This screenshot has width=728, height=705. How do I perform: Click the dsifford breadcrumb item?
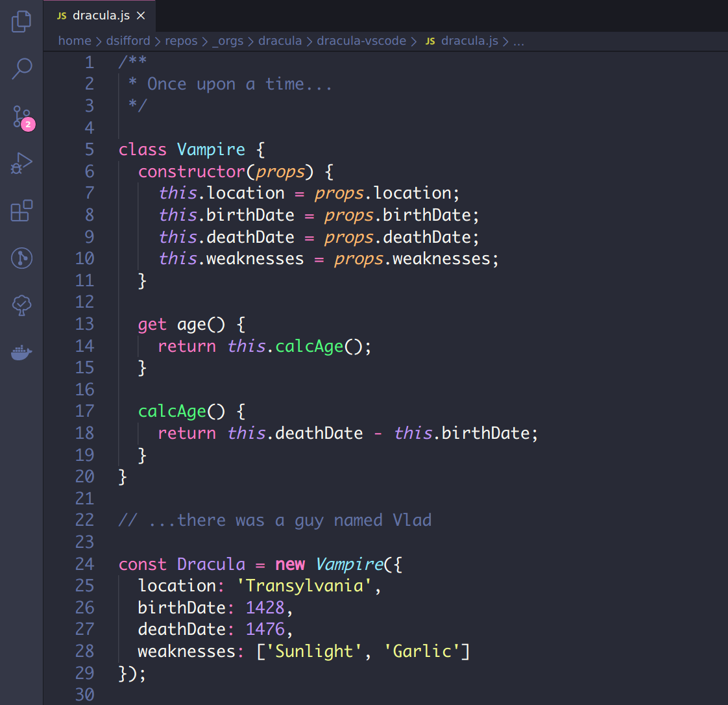click(128, 40)
